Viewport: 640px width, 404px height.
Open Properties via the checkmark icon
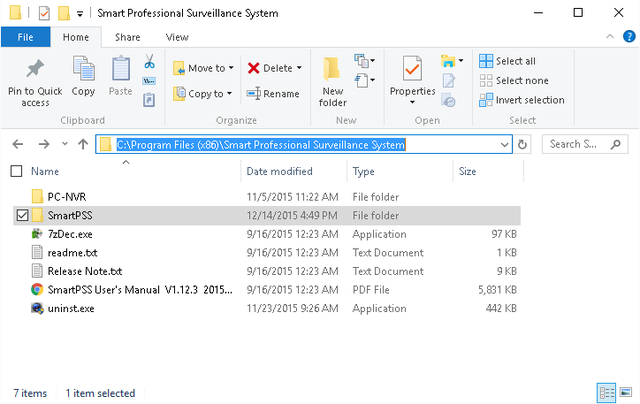(x=412, y=69)
